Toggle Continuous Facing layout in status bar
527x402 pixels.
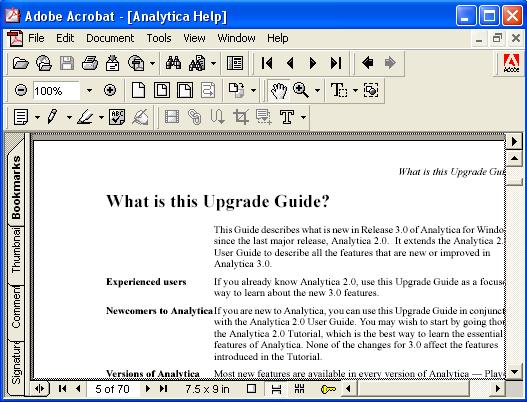[x=299, y=389]
